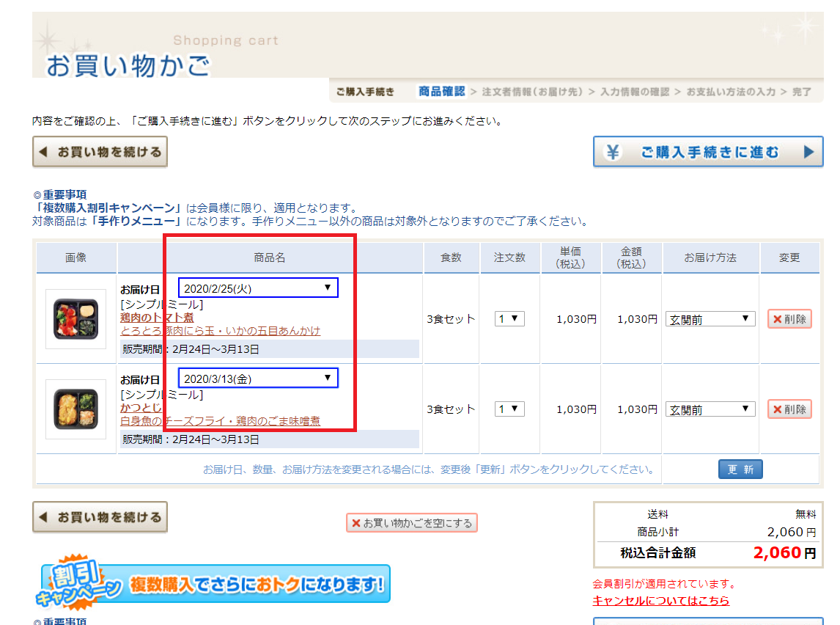Screen dimensions: 840x625
Task: Click the 更新 update button
Action: point(740,469)
